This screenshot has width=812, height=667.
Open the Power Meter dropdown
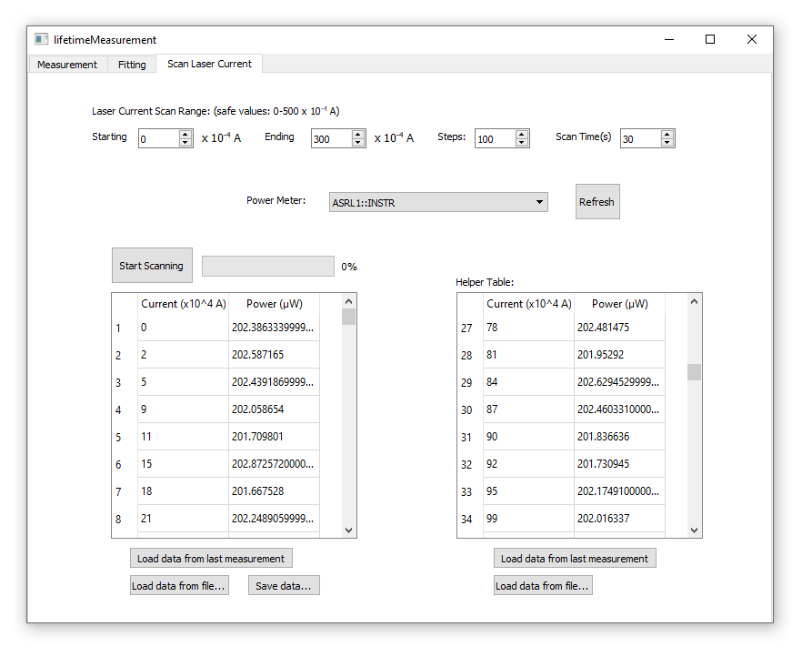coord(438,203)
